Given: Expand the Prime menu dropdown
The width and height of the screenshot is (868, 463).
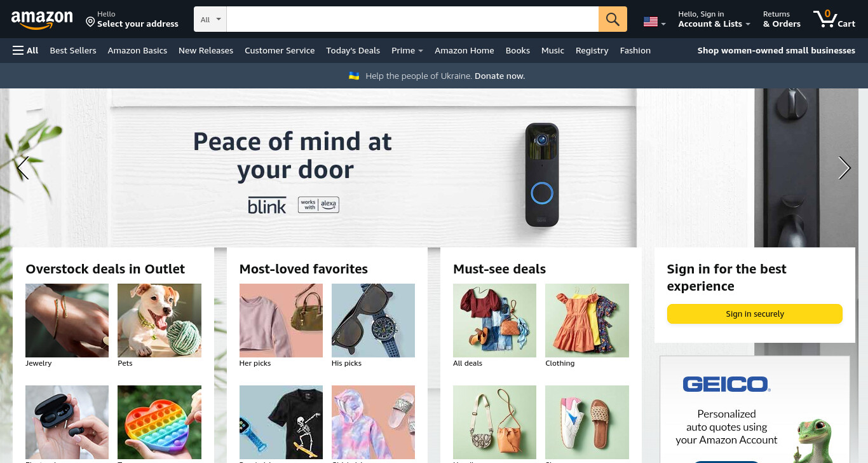Looking at the screenshot, I should click(407, 50).
